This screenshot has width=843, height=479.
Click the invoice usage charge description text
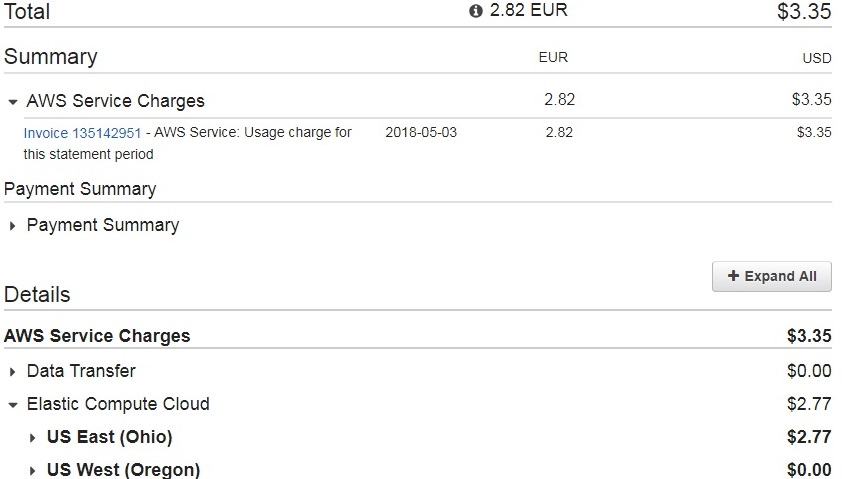tap(250, 132)
